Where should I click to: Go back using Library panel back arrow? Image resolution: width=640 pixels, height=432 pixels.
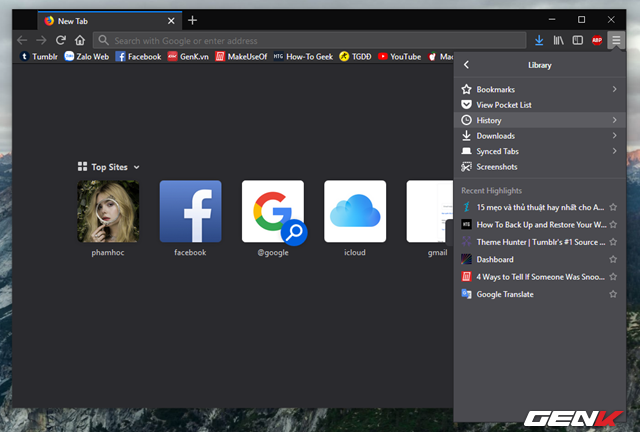(466, 65)
